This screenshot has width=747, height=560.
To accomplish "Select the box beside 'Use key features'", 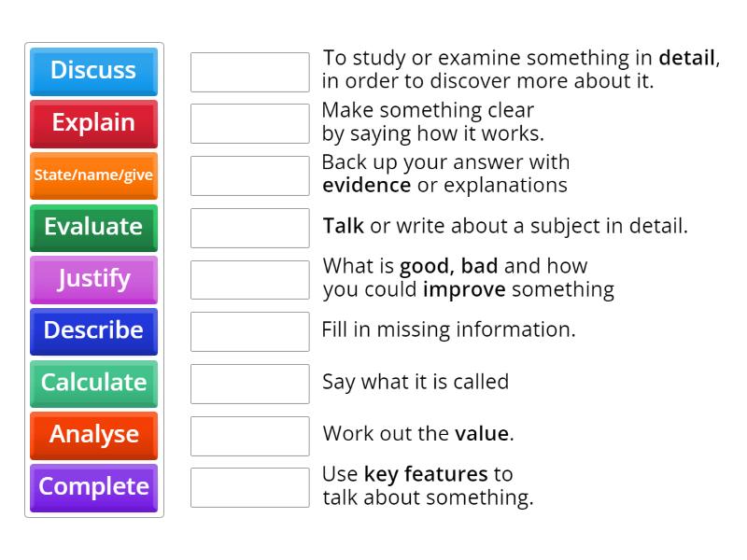I will point(248,487).
